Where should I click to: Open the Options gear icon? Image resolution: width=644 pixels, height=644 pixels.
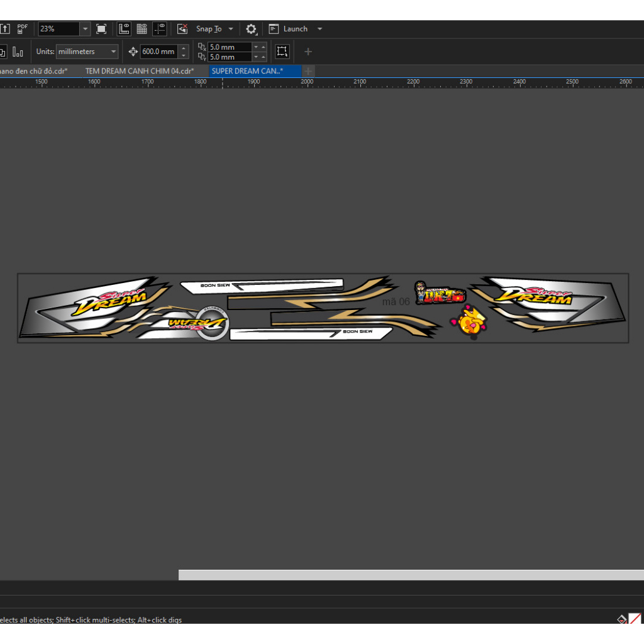pyautogui.click(x=251, y=29)
